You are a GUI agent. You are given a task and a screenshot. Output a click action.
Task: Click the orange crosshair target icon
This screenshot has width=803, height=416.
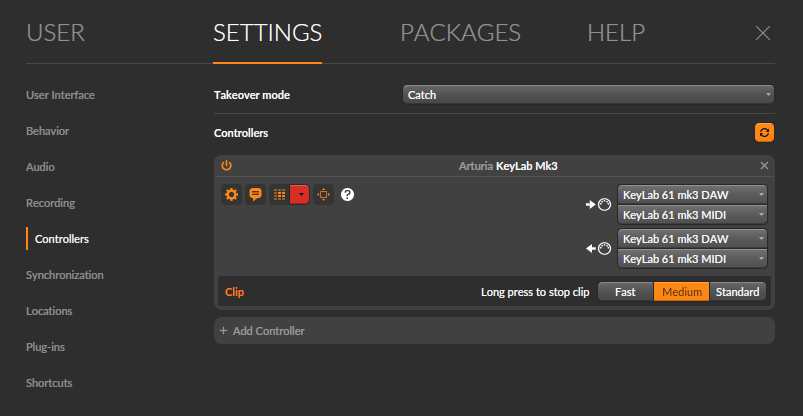coord(323,195)
